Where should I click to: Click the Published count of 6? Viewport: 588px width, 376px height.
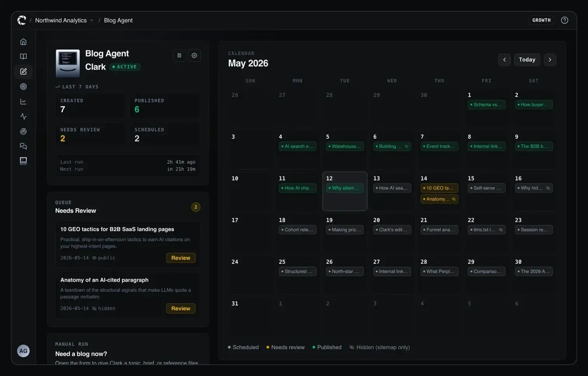point(137,110)
